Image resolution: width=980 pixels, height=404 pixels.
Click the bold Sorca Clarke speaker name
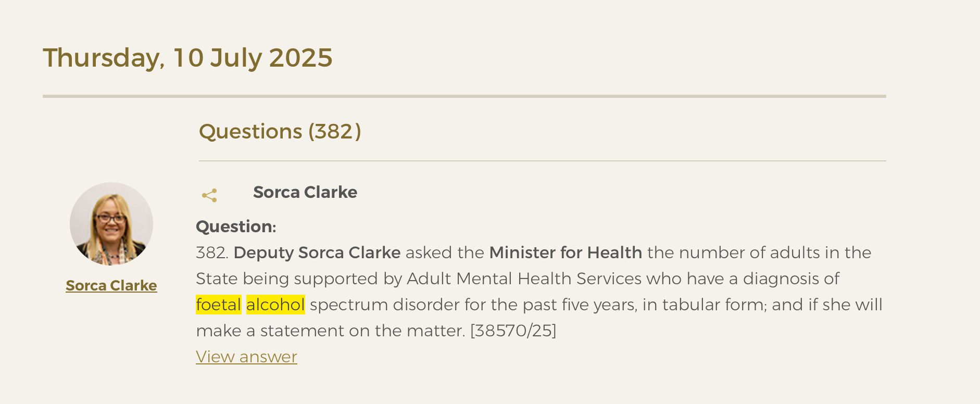(305, 192)
